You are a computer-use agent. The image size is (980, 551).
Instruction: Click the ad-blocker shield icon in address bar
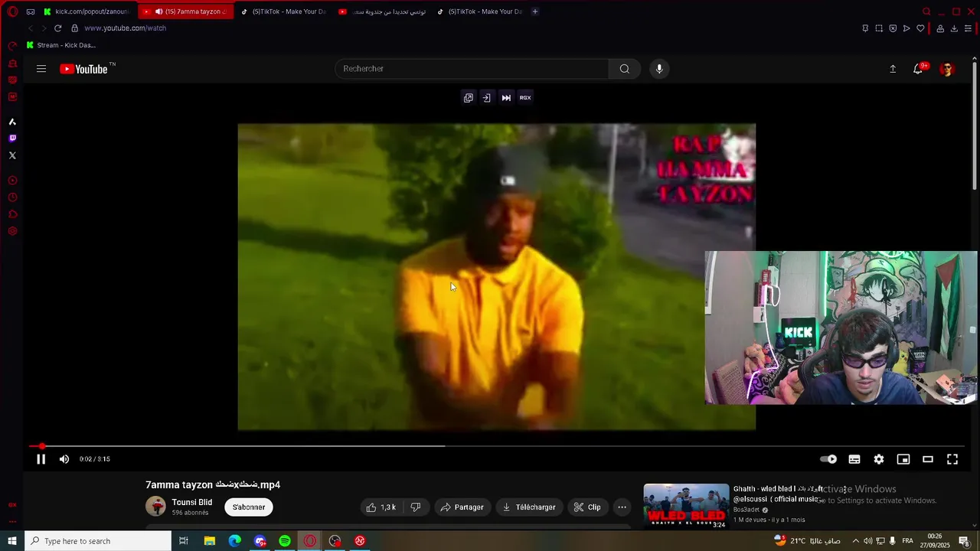point(893,28)
